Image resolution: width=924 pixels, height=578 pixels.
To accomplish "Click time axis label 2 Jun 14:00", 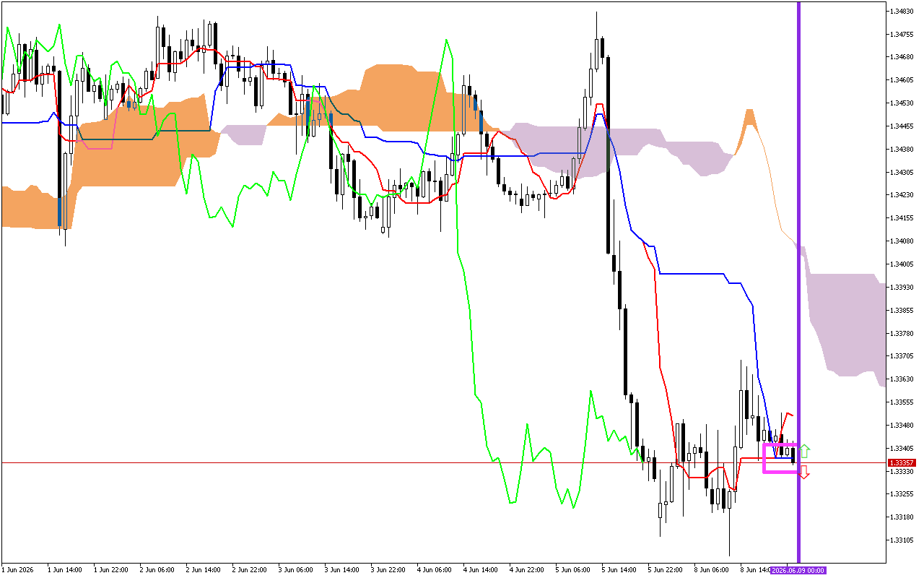I will pos(204,570).
